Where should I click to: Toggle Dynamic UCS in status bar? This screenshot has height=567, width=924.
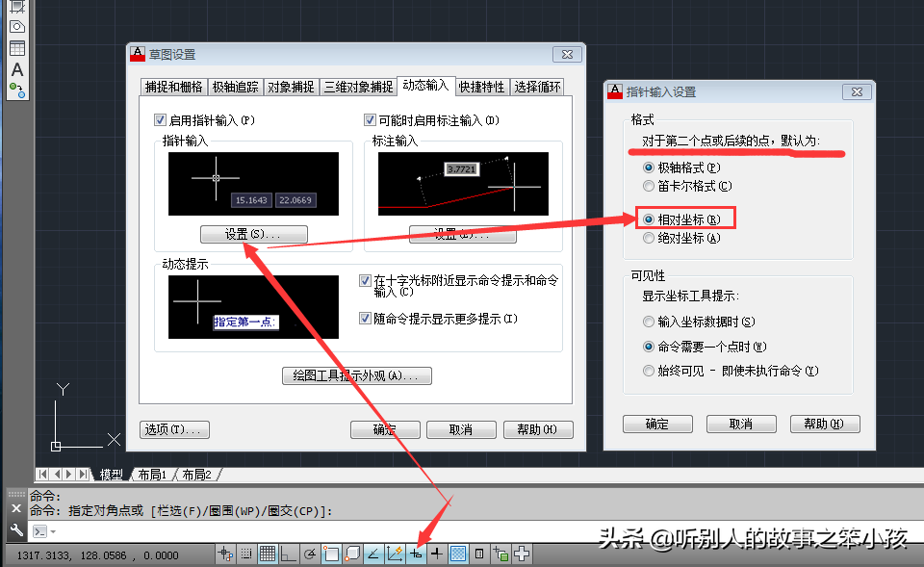point(395,554)
